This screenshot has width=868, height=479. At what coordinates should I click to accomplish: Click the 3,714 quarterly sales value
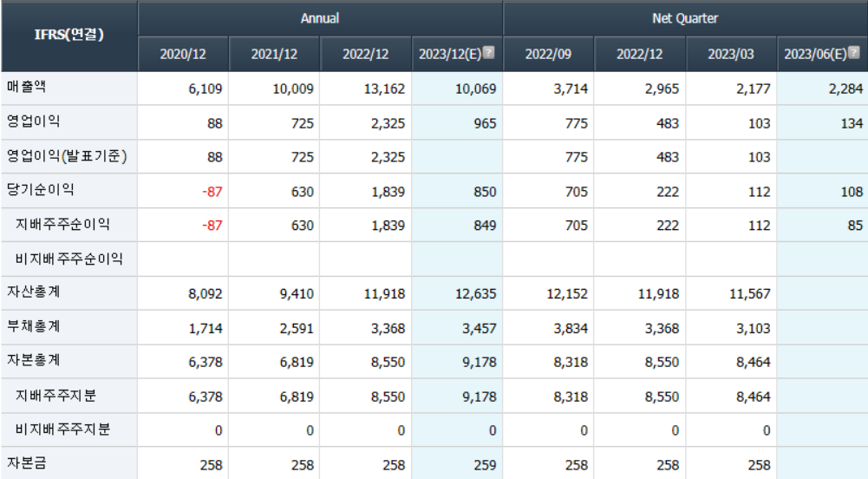coord(571,89)
